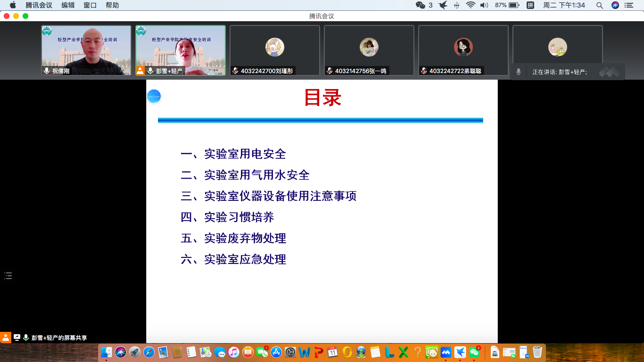
Task: Select participant tile 4032242722弟聪聪
Action: coord(463,50)
